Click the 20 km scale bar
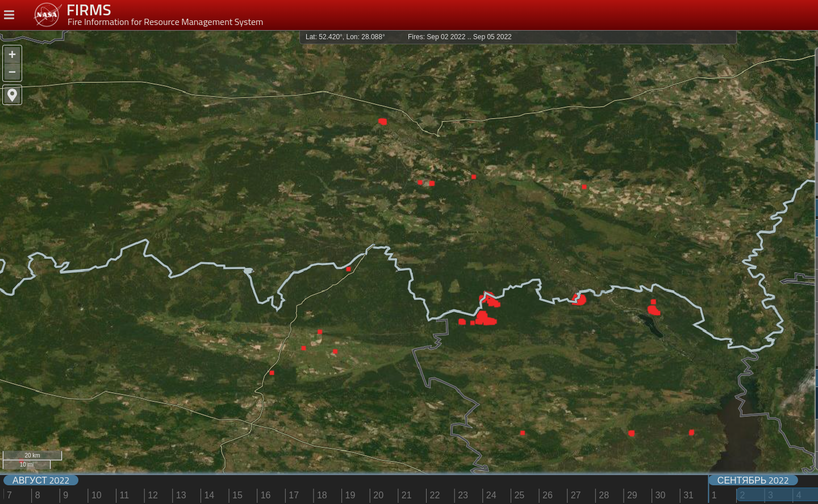Image resolution: width=818 pixels, height=504 pixels. tap(32, 455)
